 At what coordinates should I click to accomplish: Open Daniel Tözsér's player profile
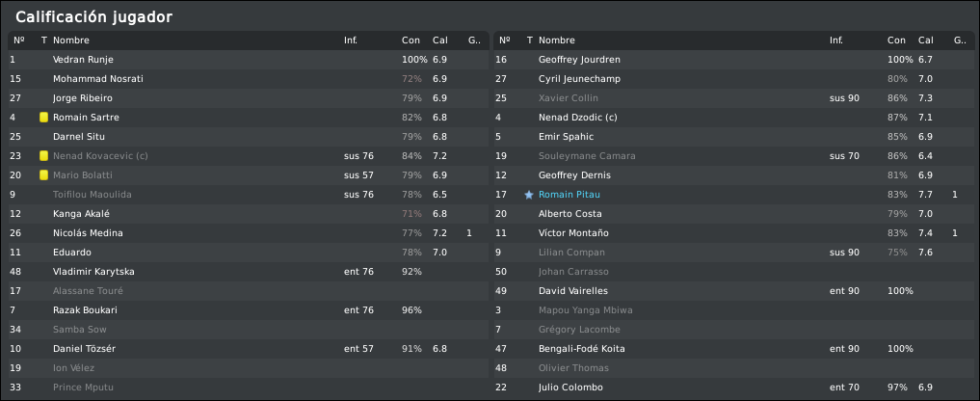84,349
